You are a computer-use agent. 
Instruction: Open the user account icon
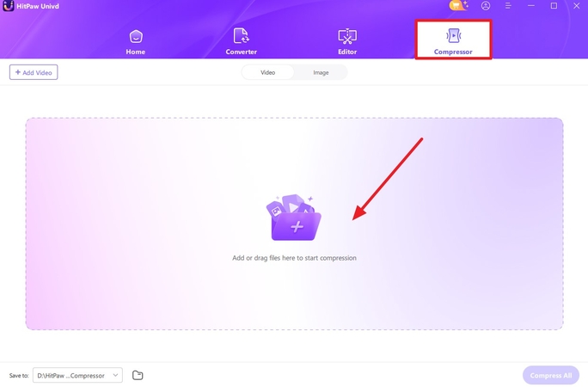pos(486,6)
